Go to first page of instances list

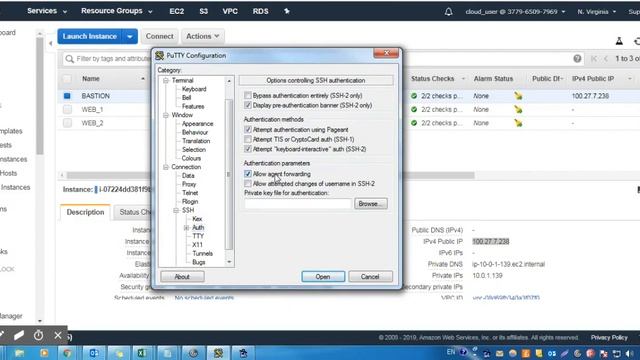coord(593,59)
